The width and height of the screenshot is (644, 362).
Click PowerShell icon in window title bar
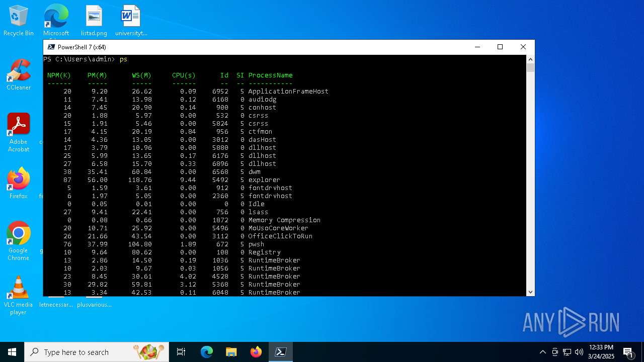(x=51, y=47)
